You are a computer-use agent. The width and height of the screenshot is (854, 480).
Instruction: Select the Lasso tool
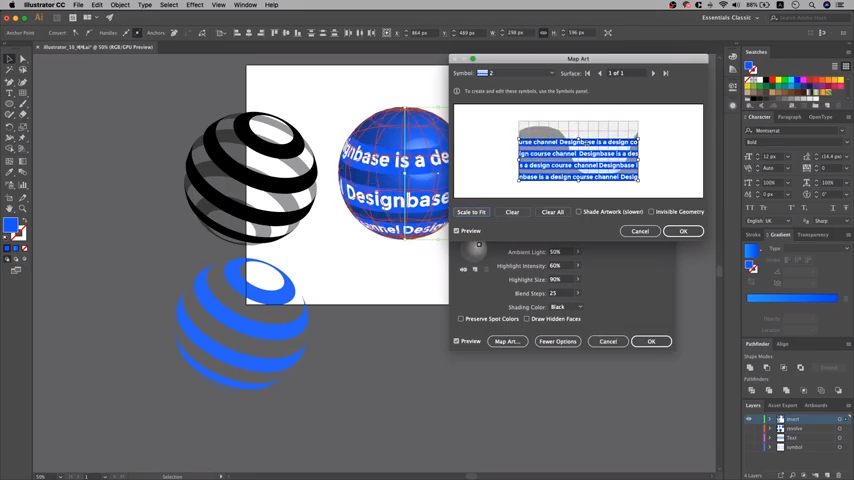click(x=23, y=70)
